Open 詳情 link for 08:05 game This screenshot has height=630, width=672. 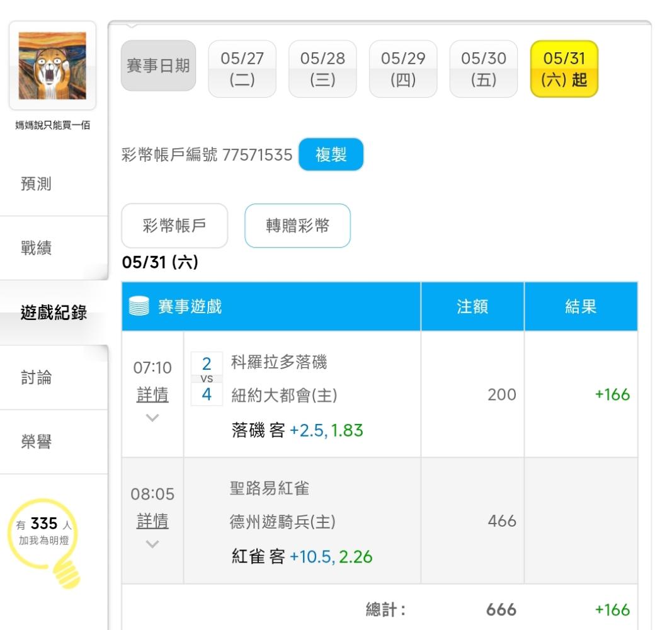152,521
